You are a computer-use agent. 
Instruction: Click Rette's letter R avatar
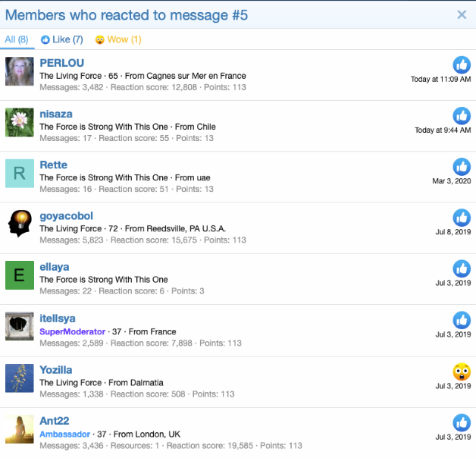tap(20, 173)
